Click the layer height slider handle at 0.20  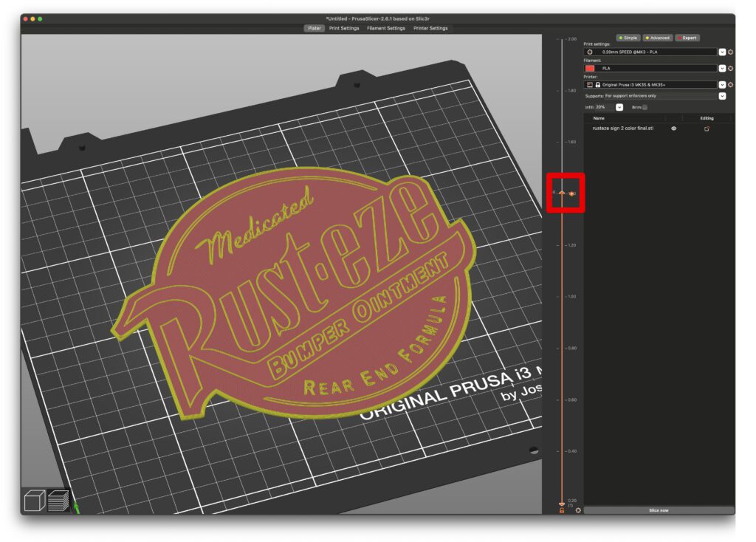(x=561, y=503)
